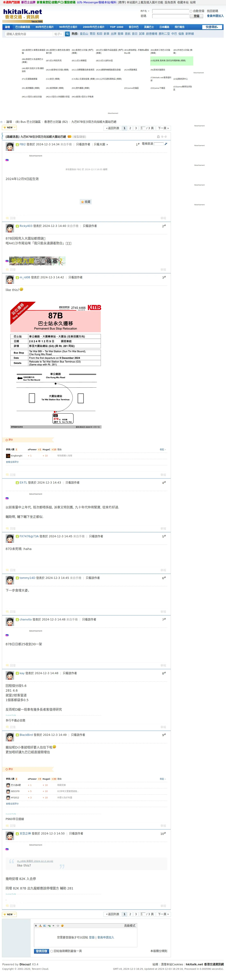The width and height of the screenshot is (226, 980).
Task: Click the print icon in thread header
Action: (158, 137)
